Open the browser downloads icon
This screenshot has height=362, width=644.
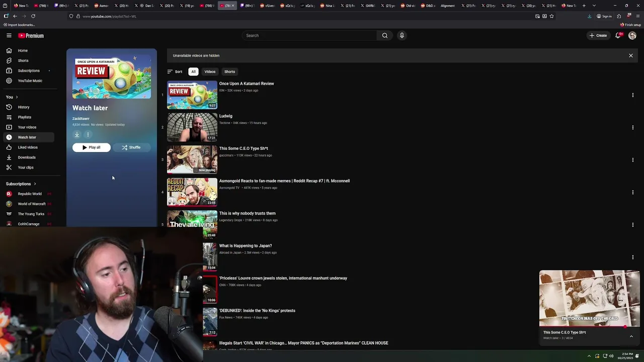[589, 16]
